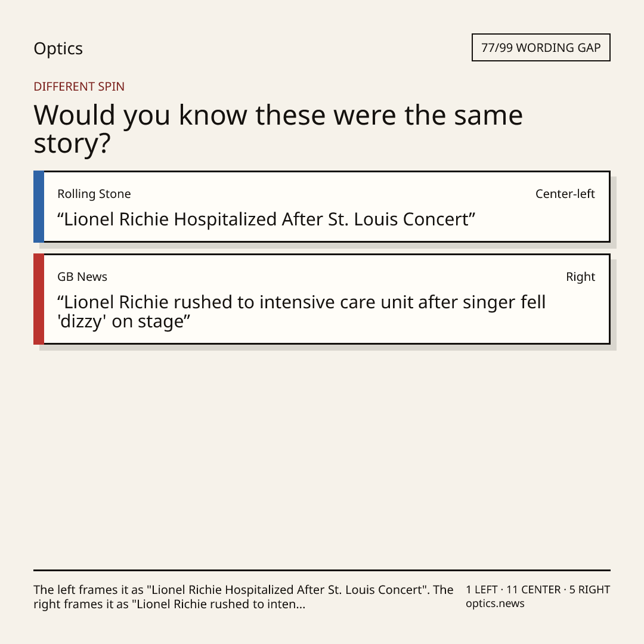Click the Right bias label

click(x=580, y=277)
